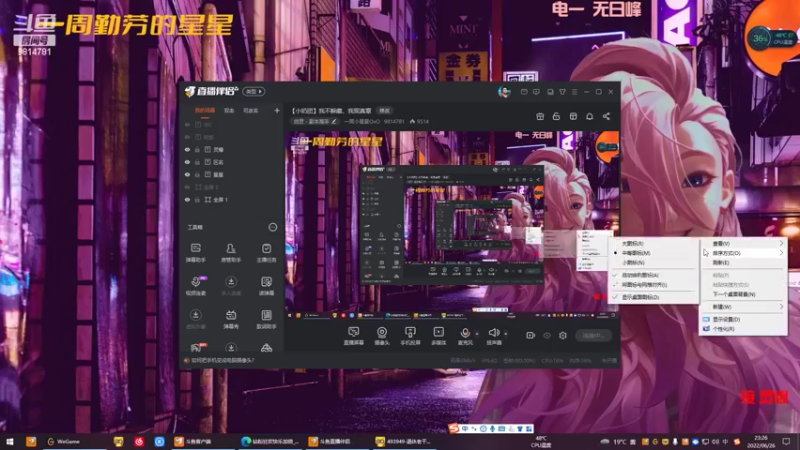Open the mode switch pill beside app logo
The image size is (800, 450).
pyautogui.click(x=254, y=92)
